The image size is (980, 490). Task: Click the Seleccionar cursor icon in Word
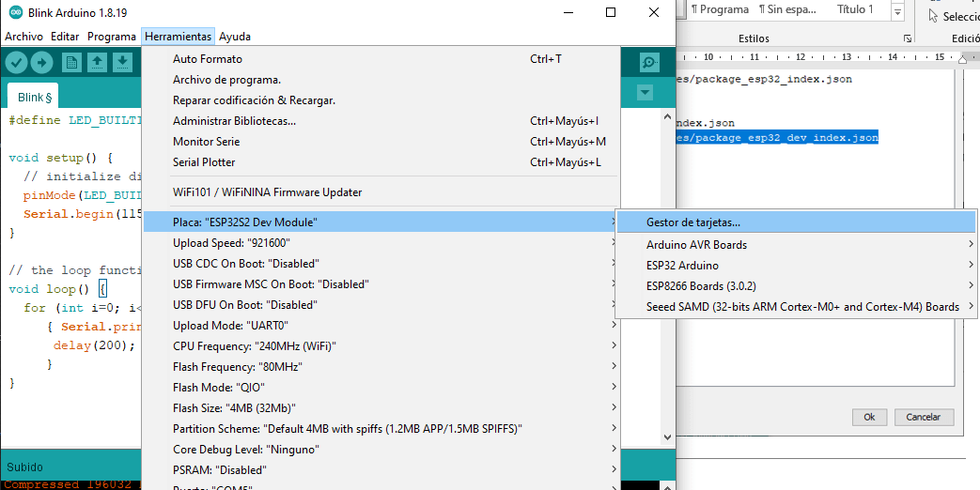click(934, 15)
